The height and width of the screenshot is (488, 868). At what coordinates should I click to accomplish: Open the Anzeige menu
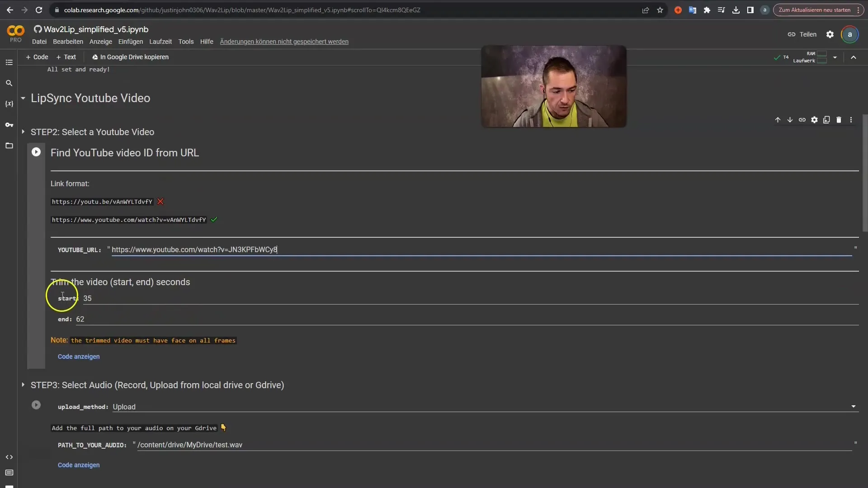101,42
